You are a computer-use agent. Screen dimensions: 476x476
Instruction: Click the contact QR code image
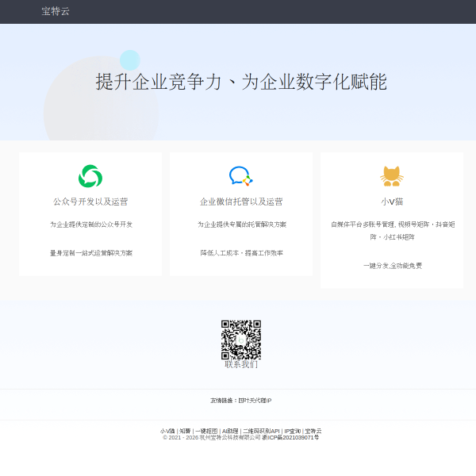pos(241,340)
